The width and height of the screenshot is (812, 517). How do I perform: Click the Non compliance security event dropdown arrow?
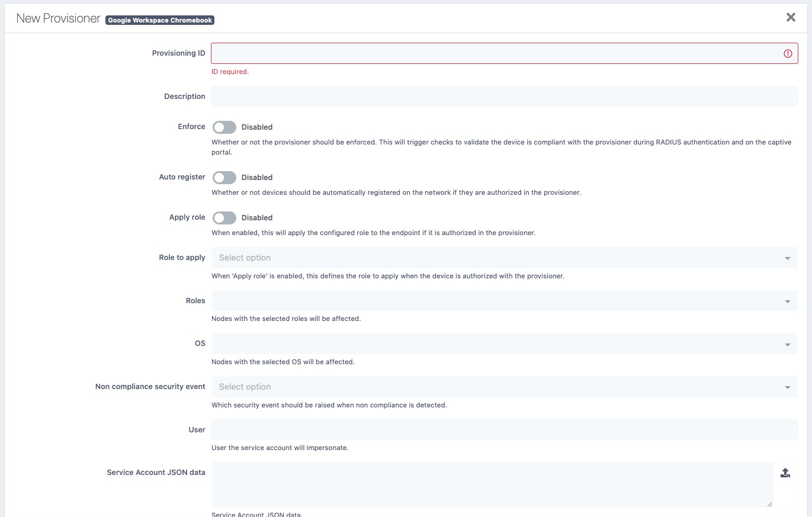click(x=788, y=386)
